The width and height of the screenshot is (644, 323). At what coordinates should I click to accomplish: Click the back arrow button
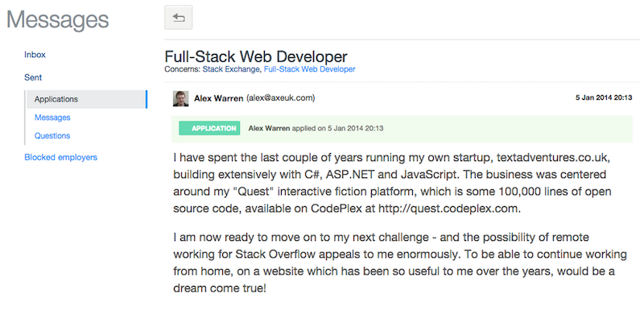pyautogui.click(x=178, y=18)
